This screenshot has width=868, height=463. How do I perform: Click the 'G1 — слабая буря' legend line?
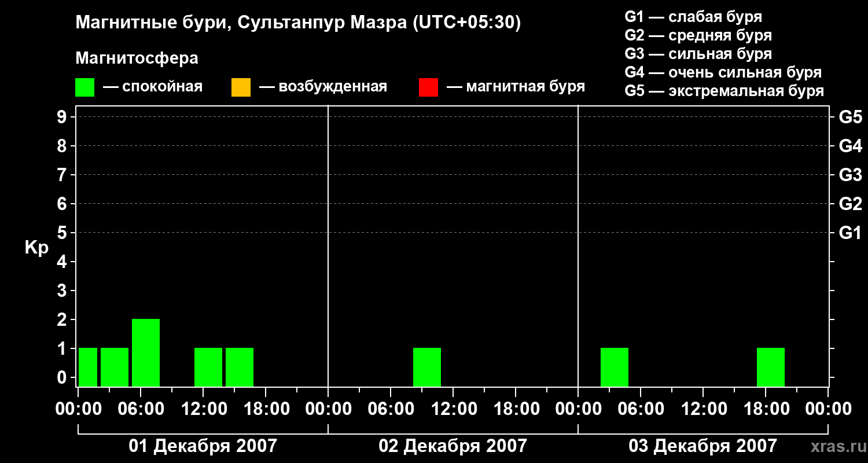(693, 16)
